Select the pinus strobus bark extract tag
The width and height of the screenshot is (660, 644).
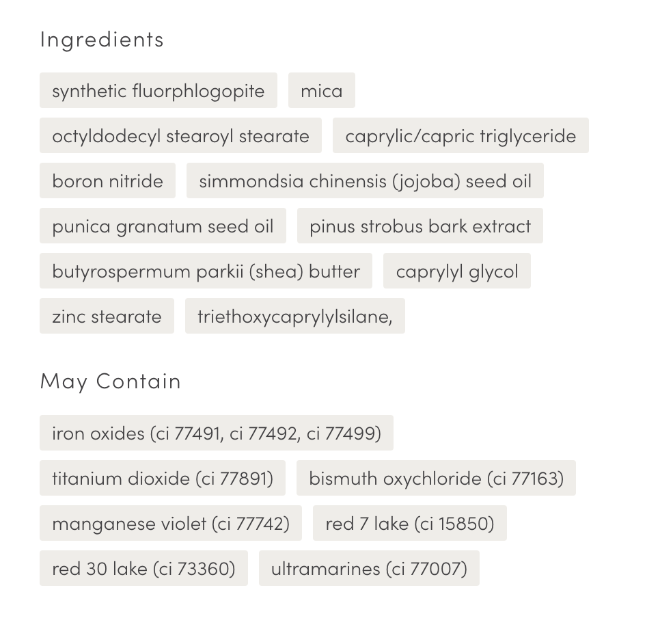click(x=420, y=226)
